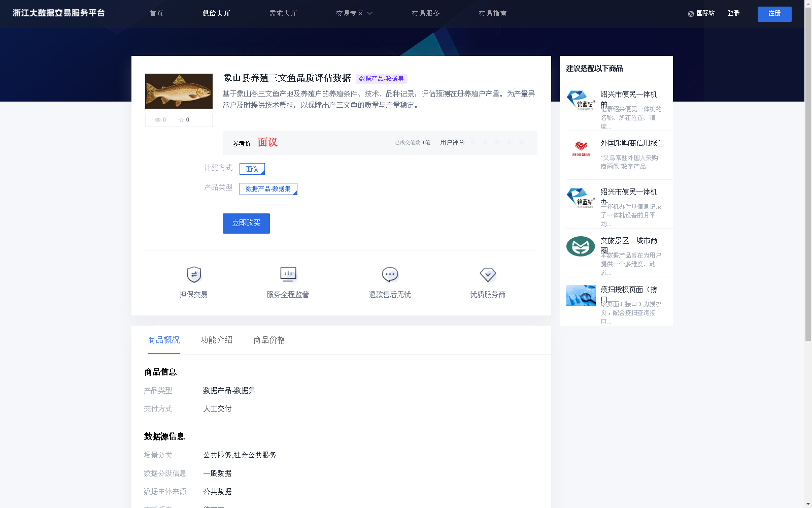This screenshot has height=508, width=812.
Task: Click the 退款售后无忧 chat bubble icon
Action: (390, 274)
